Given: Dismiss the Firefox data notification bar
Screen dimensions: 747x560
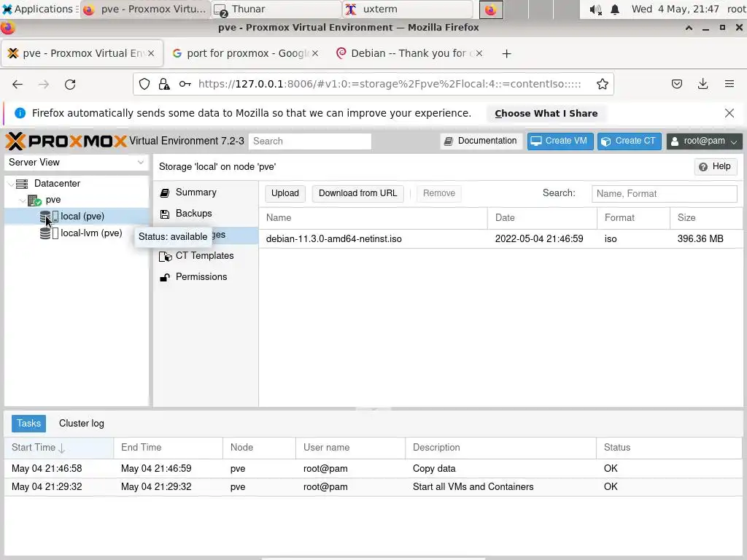Looking at the screenshot, I should click(729, 113).
